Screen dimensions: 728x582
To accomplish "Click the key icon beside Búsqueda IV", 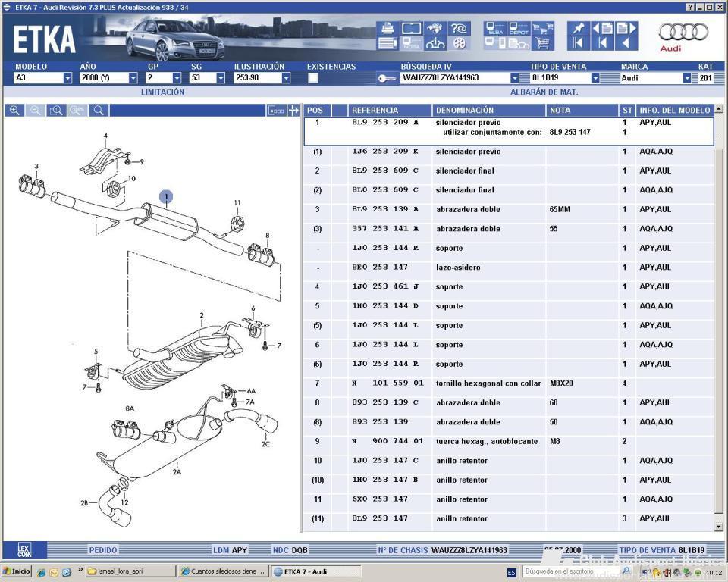I will coord(386,78).
